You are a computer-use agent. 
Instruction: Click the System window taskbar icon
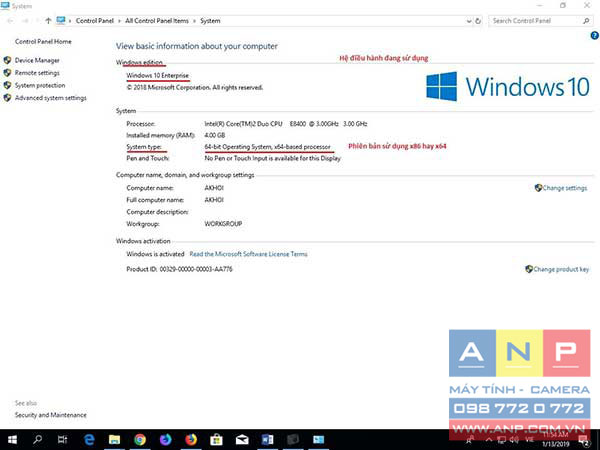point(318,440)
